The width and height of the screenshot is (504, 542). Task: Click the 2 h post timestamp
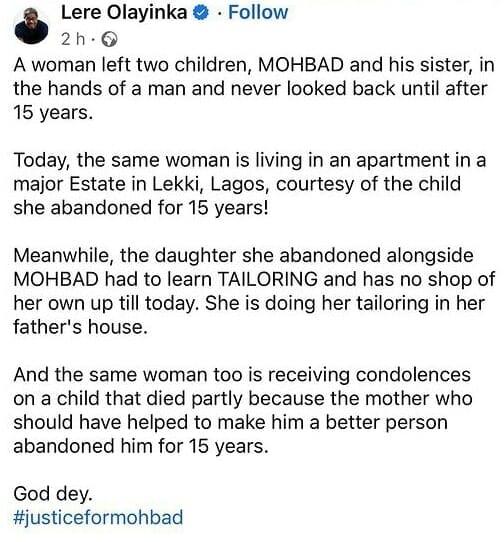(73, 39)
